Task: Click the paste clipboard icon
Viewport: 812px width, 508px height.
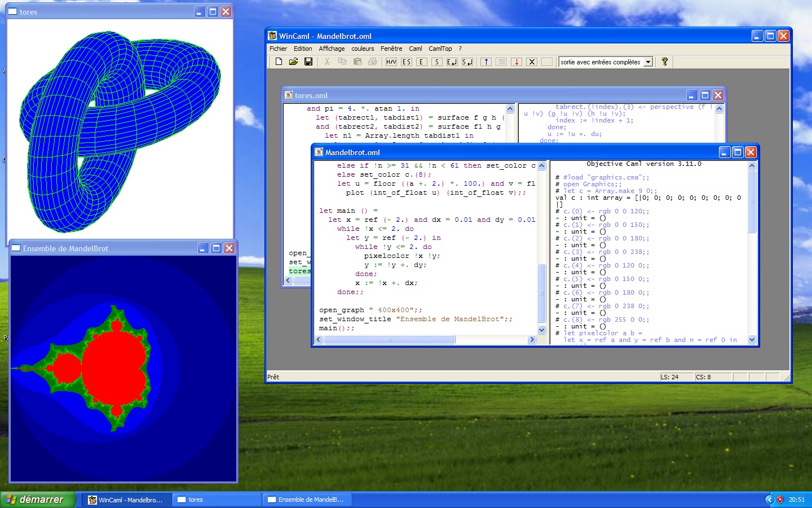Action: coord(358,62)
